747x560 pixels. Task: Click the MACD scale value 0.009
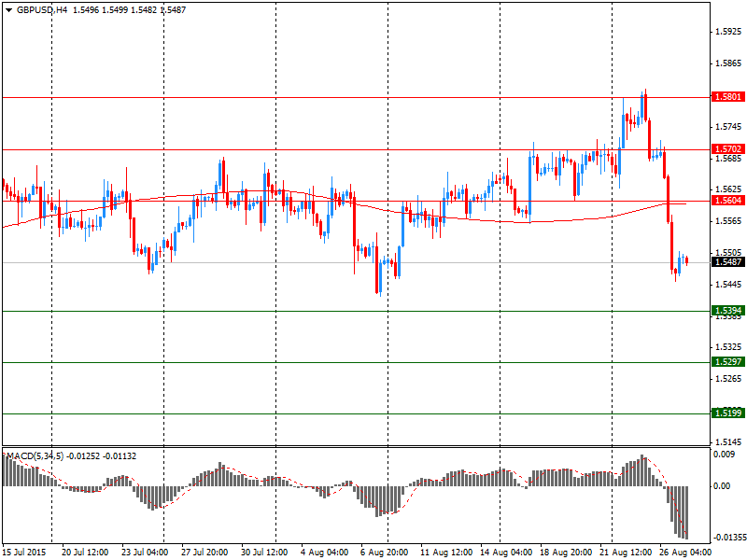coord(724,455)
